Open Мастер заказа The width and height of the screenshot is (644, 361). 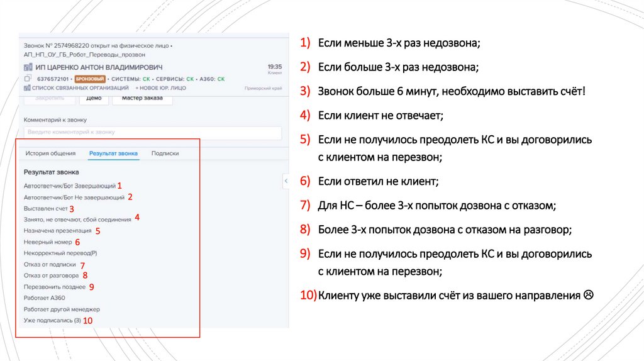[142, 99]
